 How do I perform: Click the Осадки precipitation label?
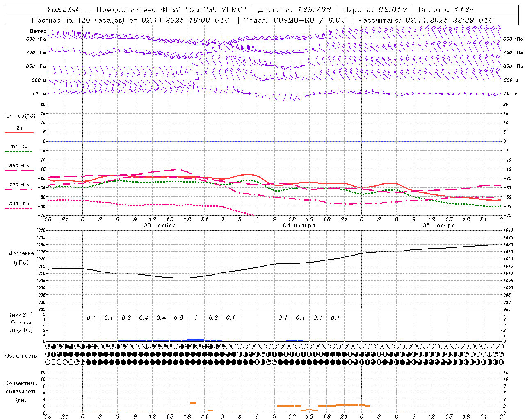(x=21, y=323)
